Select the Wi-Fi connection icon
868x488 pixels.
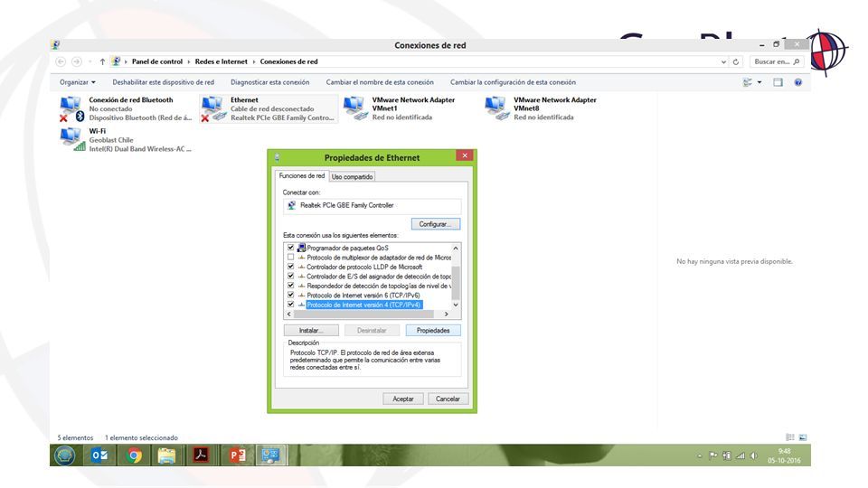(x=72, y=139)
